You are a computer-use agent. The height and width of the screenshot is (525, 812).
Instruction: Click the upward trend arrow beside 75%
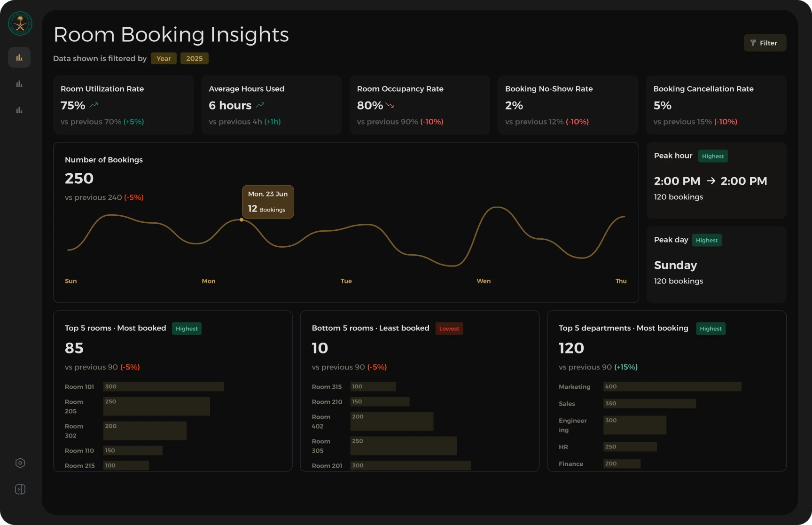(x=94, y=105)
